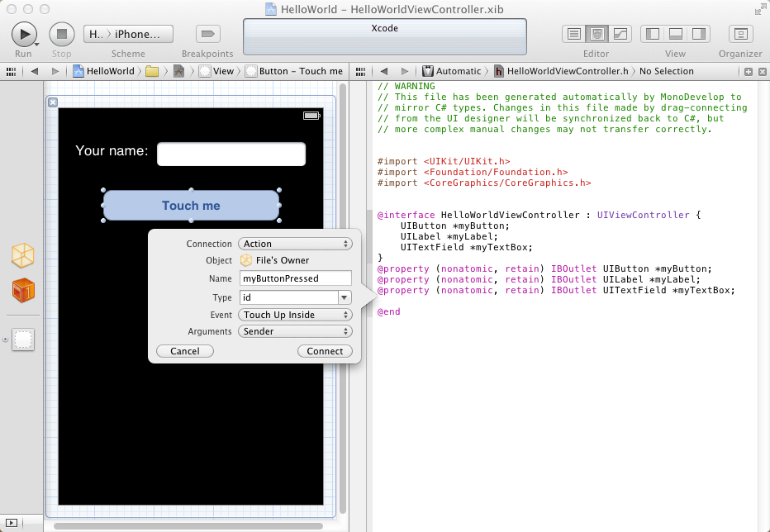Image resolution: width=770 pixels, height=532 pixels.
Task: Click the First Responder orange cube icon
Action: [x=23, y=290]
